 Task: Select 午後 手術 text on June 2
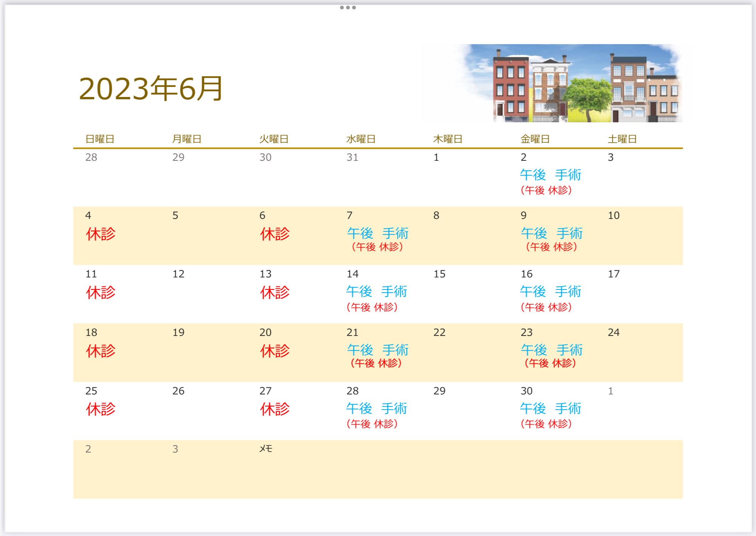pyautogui.click(x=550, y=175)
